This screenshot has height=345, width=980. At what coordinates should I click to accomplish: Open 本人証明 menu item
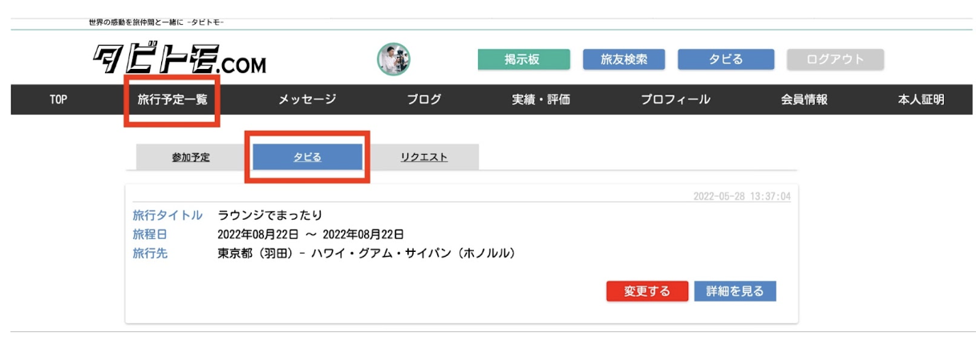click(921, 99)
